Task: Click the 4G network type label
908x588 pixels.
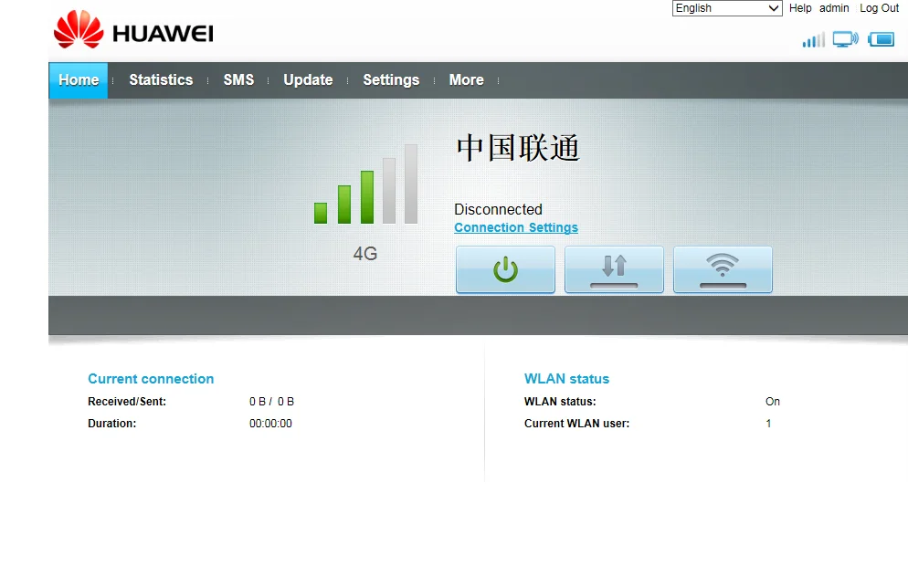Action: (x=365, y=254)
